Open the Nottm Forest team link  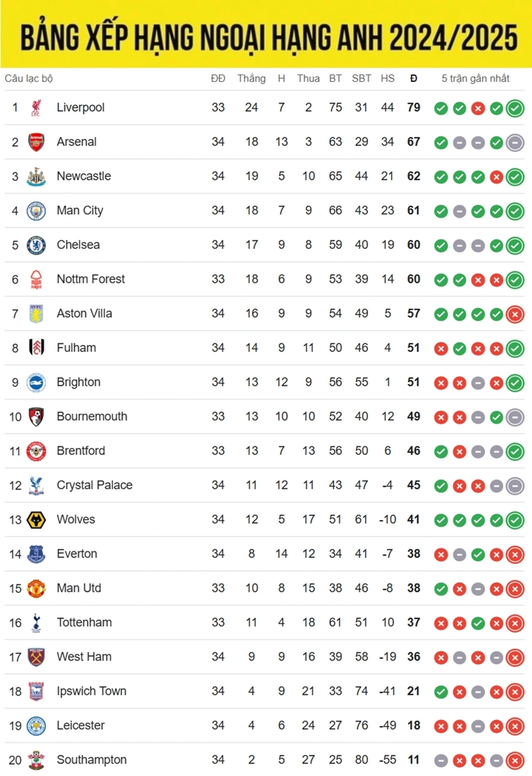pyautogui.click(x=91, y=279)
